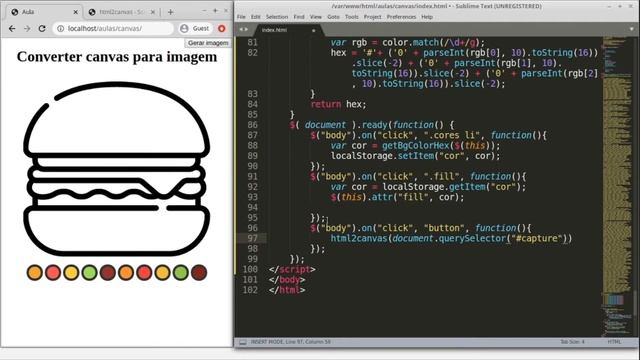The width and height of the screenshot is (640, 360).
Task: Select the rightmost green color circle
Action: click(181, 273)
